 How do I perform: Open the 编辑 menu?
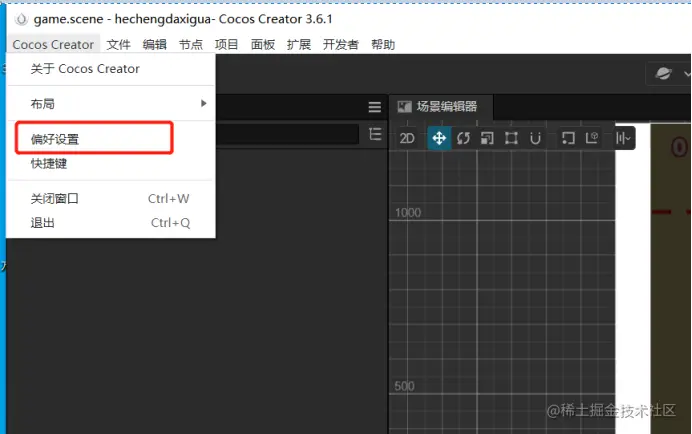(x=154, y=45)
